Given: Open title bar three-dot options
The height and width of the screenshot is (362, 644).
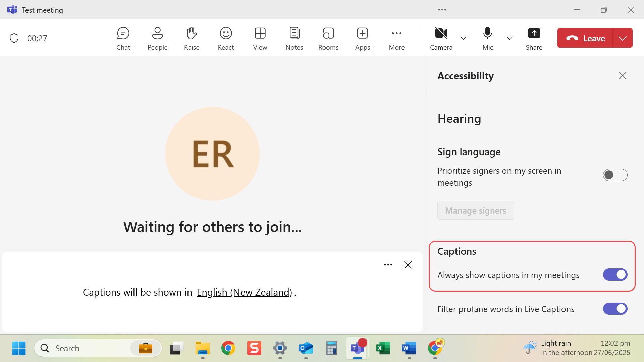Looking at the screenshot, I should click(442, 10).
